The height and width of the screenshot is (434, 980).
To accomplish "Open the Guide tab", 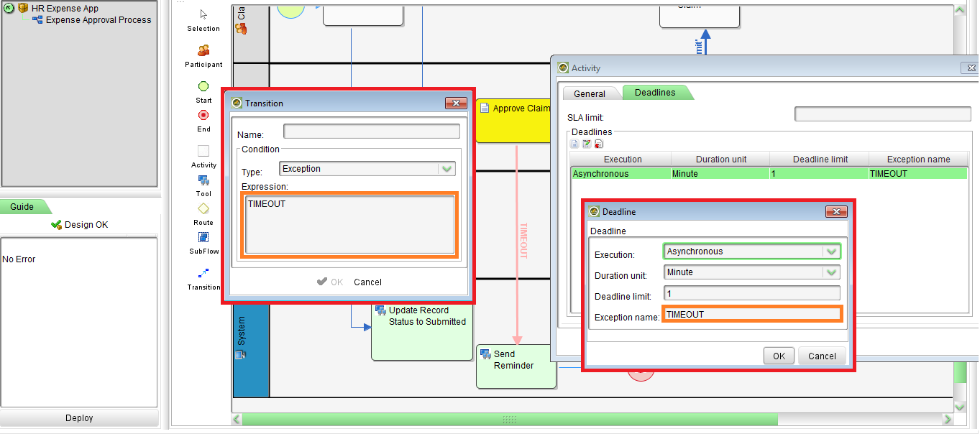I will [x=22, y=207].
